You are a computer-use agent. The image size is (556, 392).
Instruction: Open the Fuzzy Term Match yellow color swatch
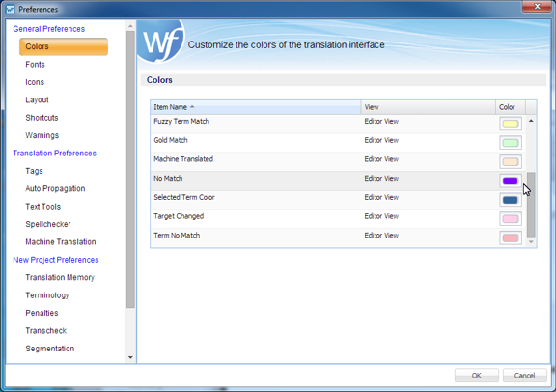(511, 124)
